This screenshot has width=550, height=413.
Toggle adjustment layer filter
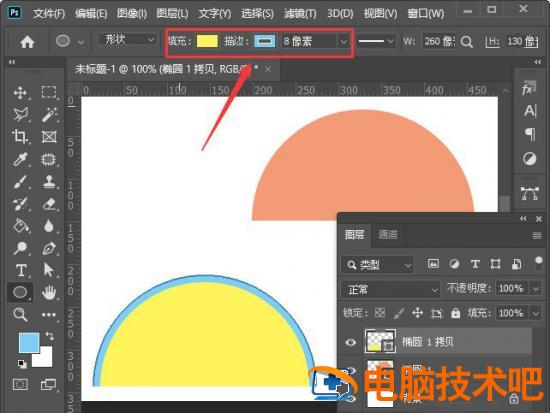coord(454,264)
